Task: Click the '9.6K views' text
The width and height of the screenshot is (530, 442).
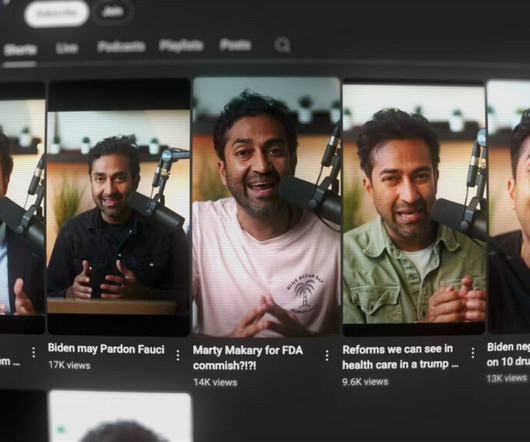Action: point(365,382)
